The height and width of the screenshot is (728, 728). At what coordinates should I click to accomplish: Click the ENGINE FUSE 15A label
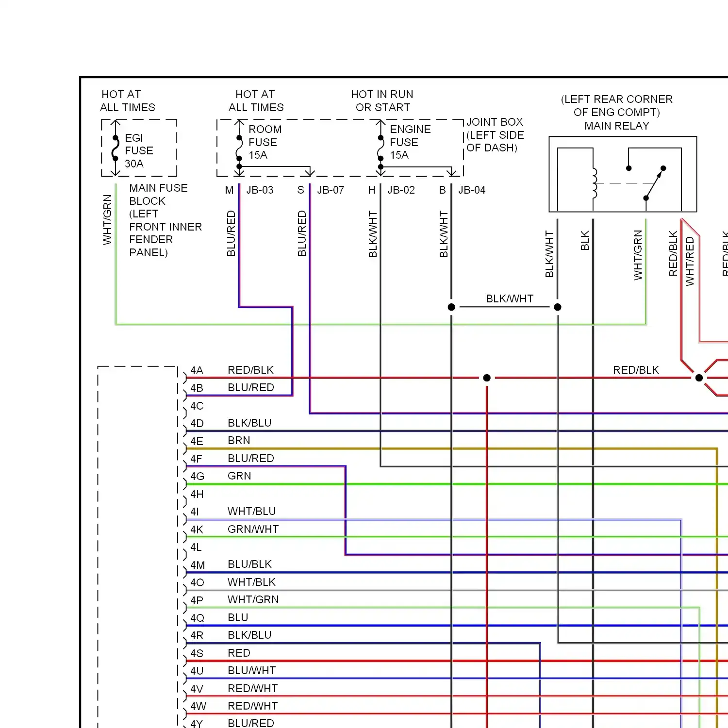(x=410, y=142)
